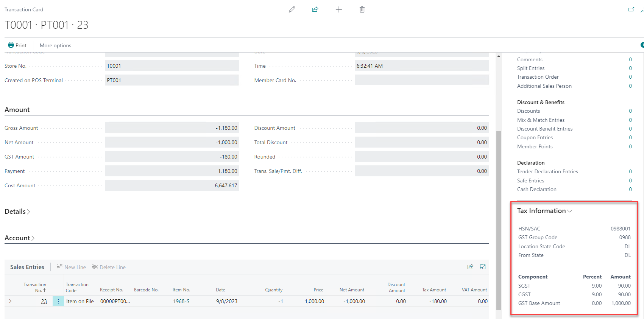The width and height of the screenshot is (644, 319).
Task: Open item number 1968-S link
Action: 181,301
